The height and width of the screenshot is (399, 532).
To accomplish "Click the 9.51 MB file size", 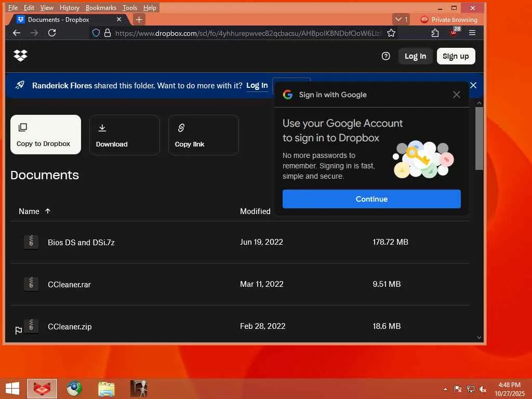I will click(387, 284).
